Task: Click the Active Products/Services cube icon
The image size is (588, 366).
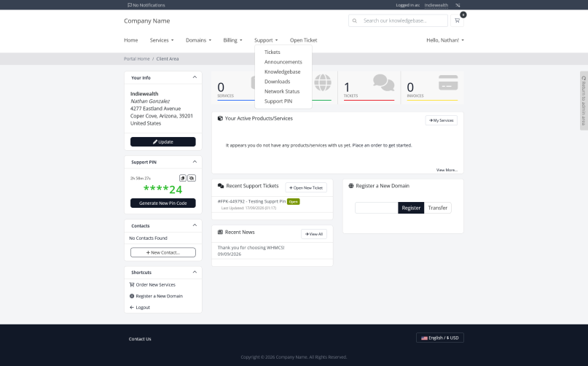Action: tap(220, 118)
